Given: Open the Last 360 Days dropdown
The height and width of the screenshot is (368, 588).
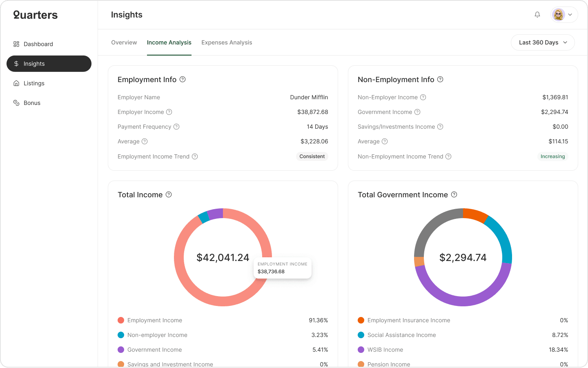Looking at the screenshot, I should pyautogui.click(x=543, y=42).
